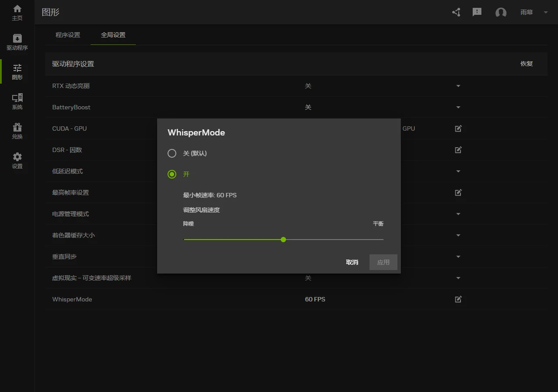
Task: Switch to the 程序设置 tab
Action: 67,35
